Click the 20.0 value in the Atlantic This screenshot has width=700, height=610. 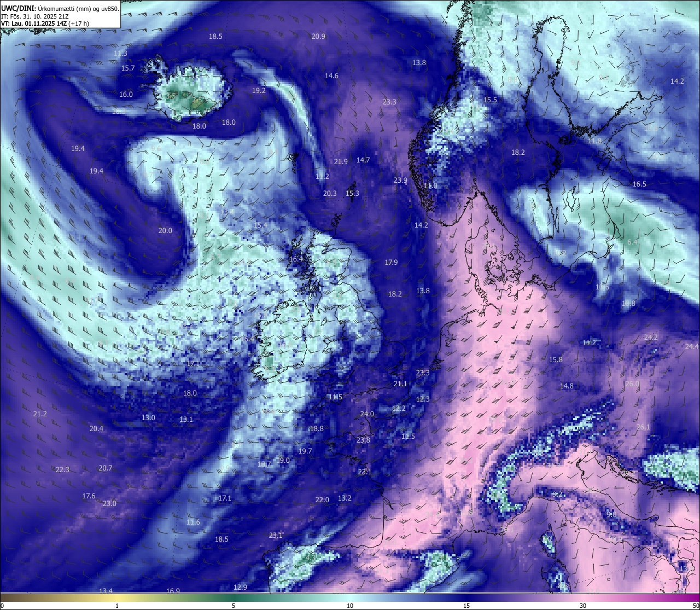coord(165,231)
